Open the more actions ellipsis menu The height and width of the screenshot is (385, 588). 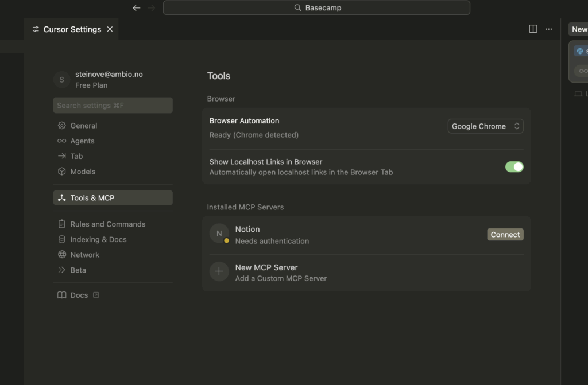point(549,29)
